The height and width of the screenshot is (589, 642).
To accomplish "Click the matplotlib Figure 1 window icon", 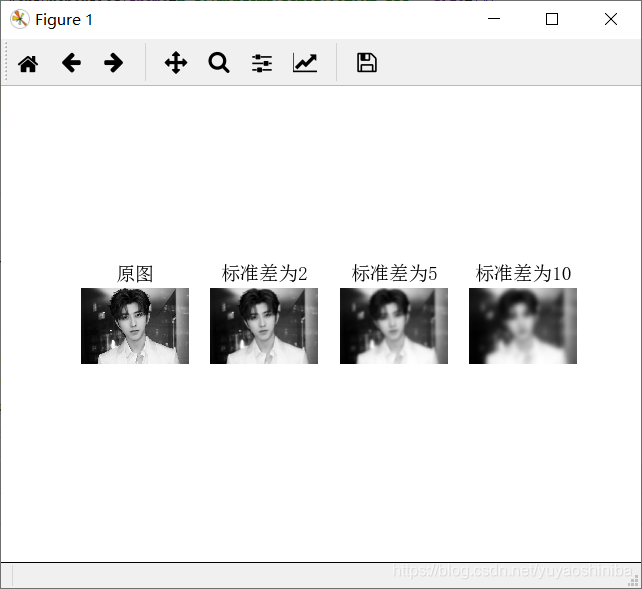I will 20,19.
